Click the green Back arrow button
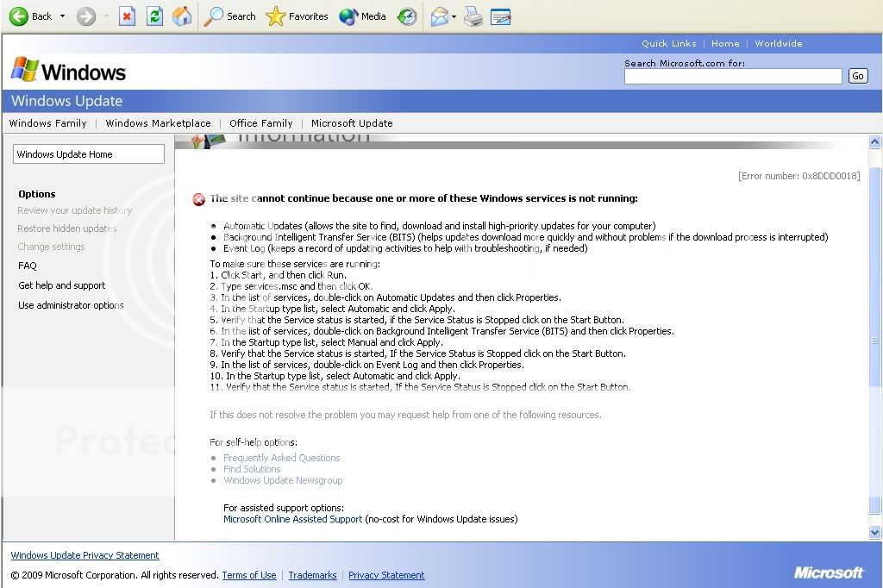The width and height of the screenshot is (883, 588). click(19, 16)
